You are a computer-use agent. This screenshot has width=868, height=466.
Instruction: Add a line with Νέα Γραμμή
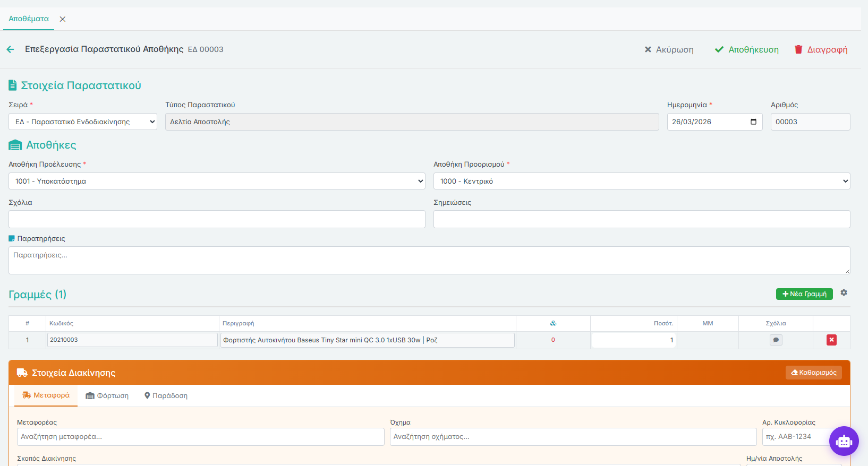804,294
